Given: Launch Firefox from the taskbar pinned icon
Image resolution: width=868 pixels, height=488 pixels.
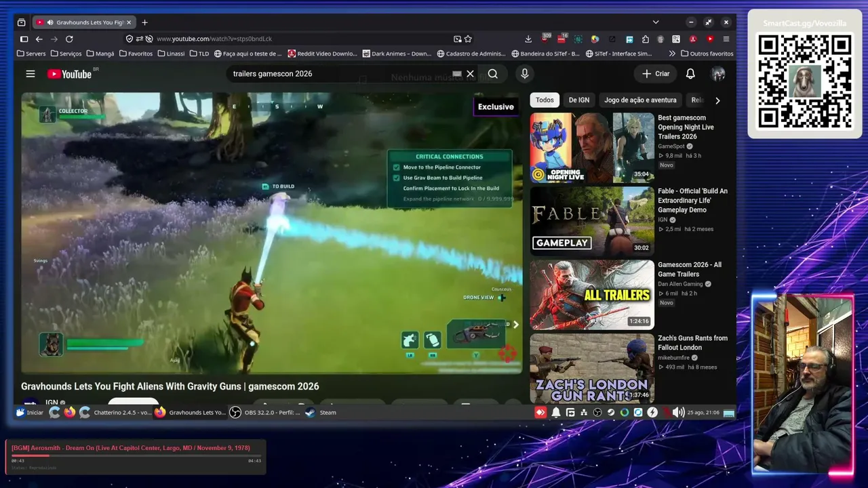Looking at the screenshot, I should [x=70, y=412].
